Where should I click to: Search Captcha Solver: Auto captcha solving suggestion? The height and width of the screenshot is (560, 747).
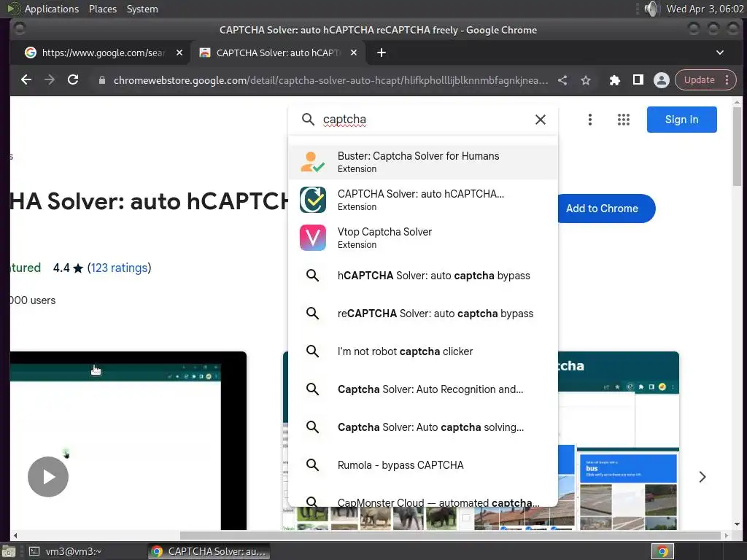pos(423,427)
